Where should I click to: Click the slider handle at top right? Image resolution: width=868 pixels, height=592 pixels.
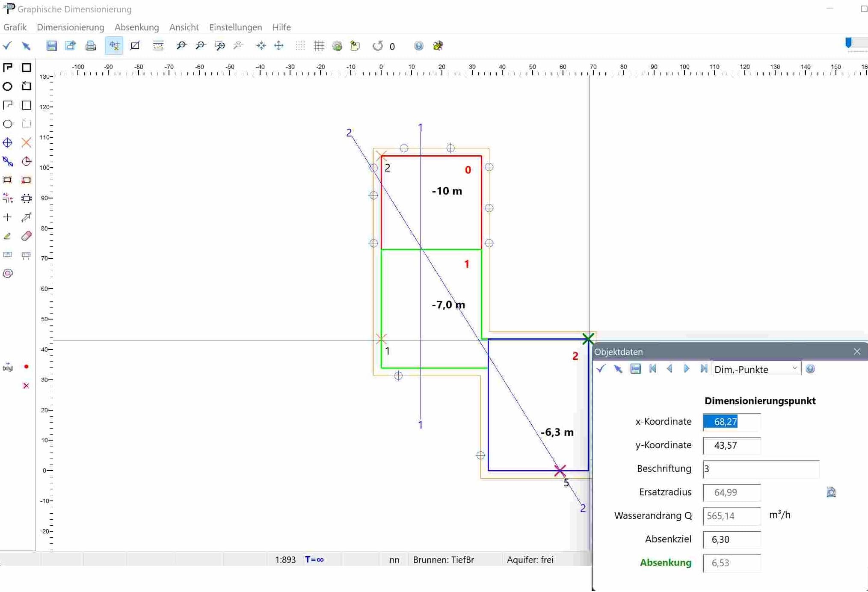(848, 42)
